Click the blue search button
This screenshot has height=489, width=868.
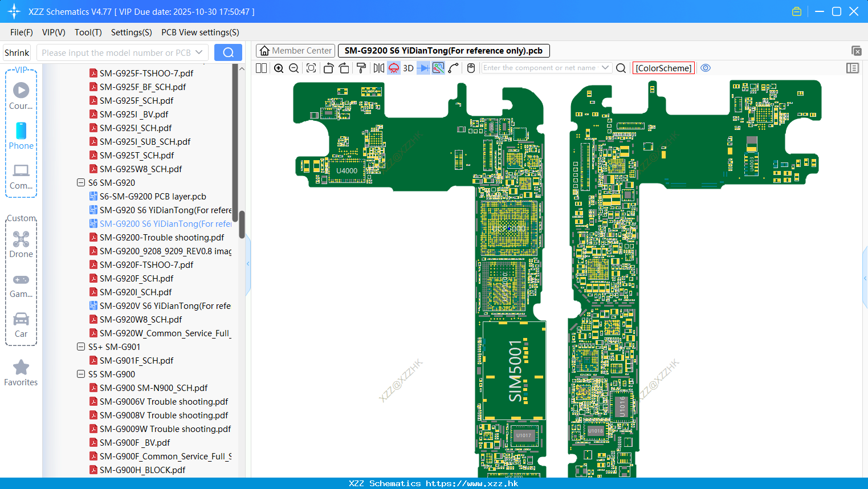(228, 52)
